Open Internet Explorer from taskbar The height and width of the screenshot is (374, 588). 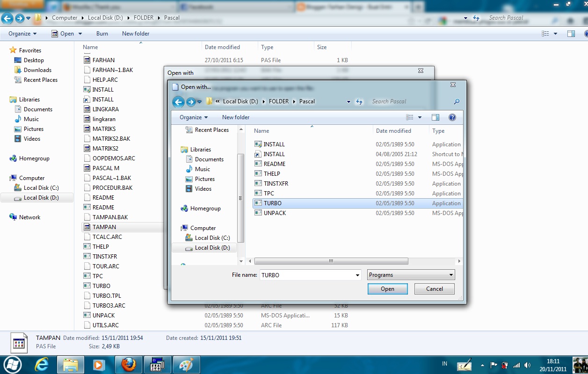point(42,365)
